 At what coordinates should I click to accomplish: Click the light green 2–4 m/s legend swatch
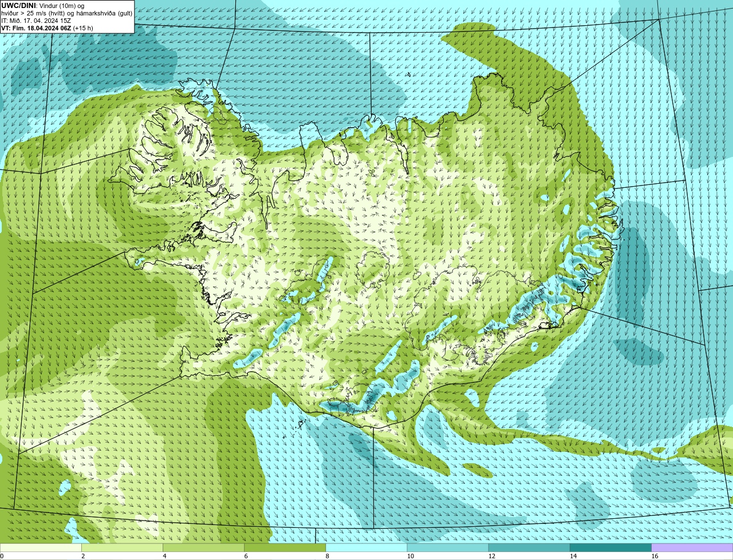pyautogui.click(x=122, y=548)
